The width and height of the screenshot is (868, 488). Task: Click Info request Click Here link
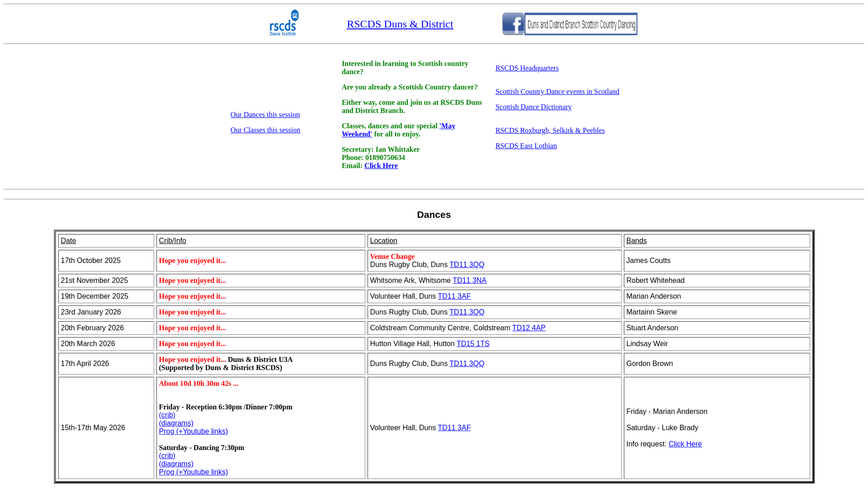pos(685,444)
